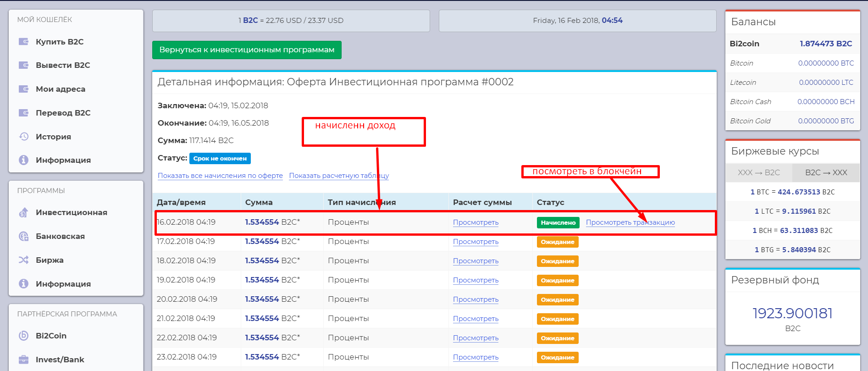This screenshot has height=371, width=868.
Task: Click the clock icon next to История
Action: click(x=23, y=137)
